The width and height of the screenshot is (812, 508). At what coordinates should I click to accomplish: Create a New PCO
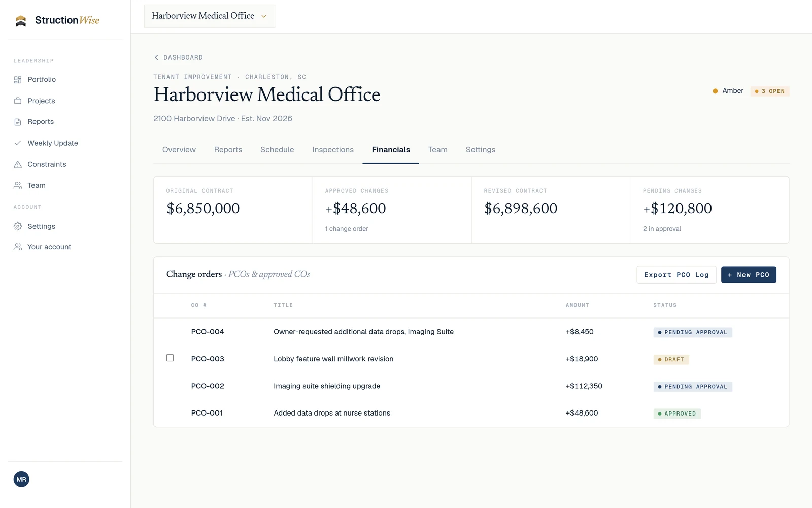[x=749, y=275]
